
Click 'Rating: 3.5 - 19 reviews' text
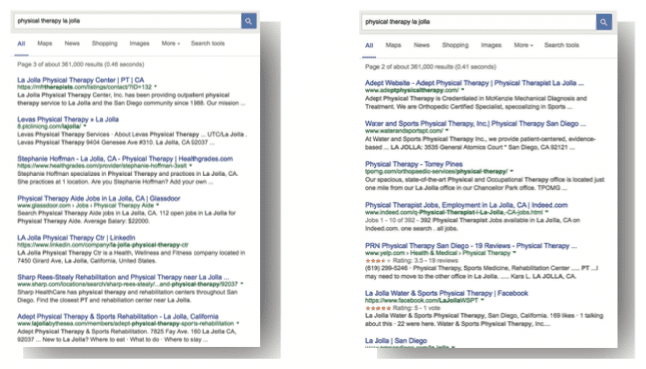[x=426, y=261]
